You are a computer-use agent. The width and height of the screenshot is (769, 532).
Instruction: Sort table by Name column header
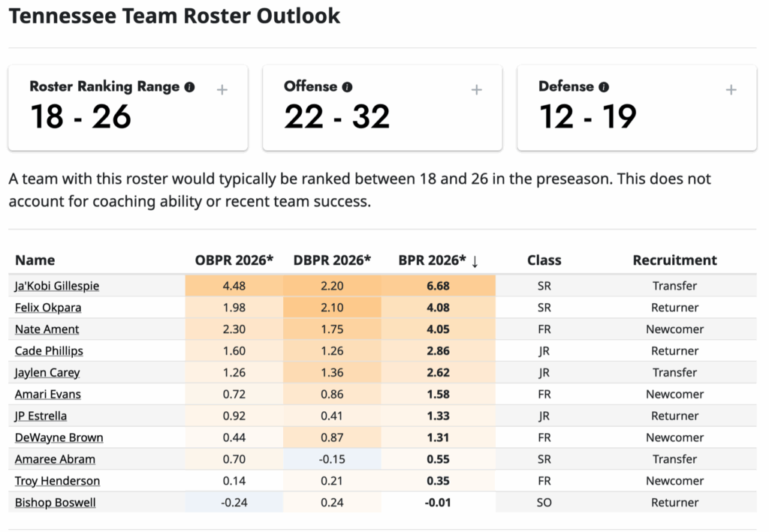pos(35,260)
